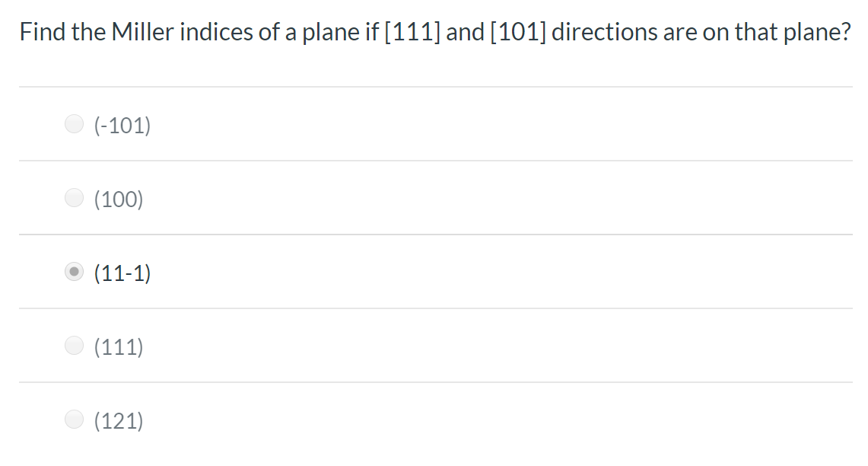Screen dimensions: 868x466
Task: Choose the first answer option row
Action: (x=304, y=123)
